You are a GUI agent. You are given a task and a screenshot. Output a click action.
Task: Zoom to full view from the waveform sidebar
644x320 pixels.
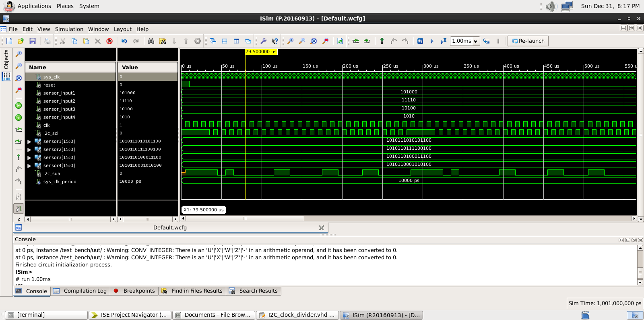point(19,78)
